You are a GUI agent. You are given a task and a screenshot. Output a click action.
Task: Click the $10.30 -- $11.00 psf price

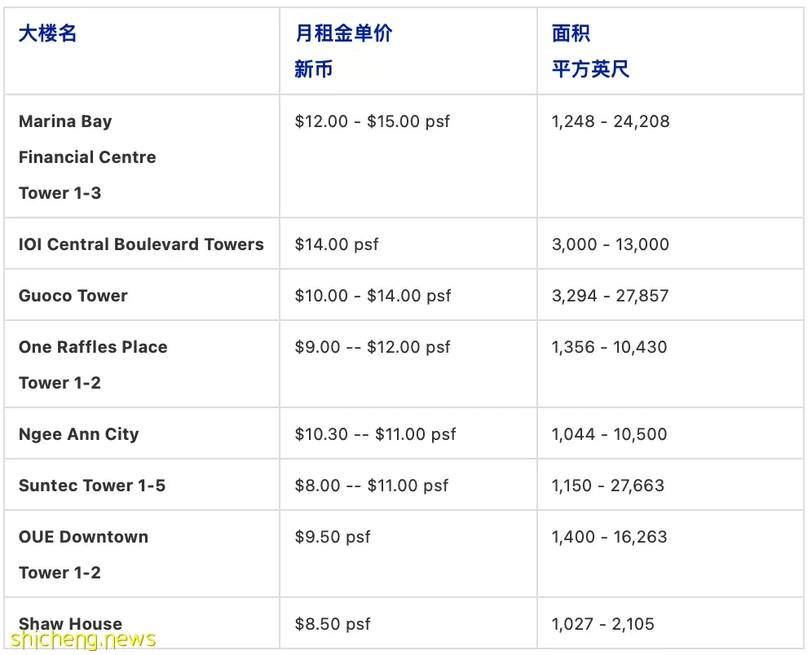coord(376,434)
